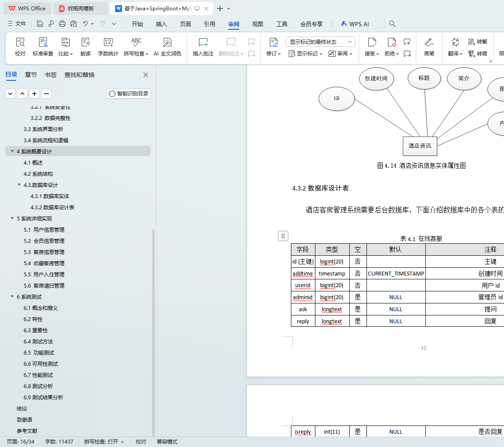Switch to the 引用 ribbon tab

tap(210, 24)
